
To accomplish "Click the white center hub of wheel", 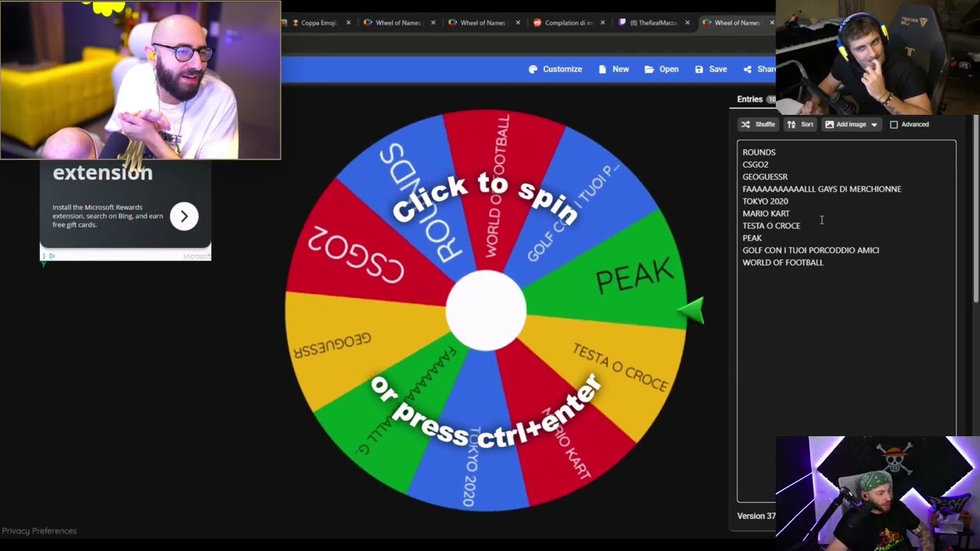I will 486,311.
